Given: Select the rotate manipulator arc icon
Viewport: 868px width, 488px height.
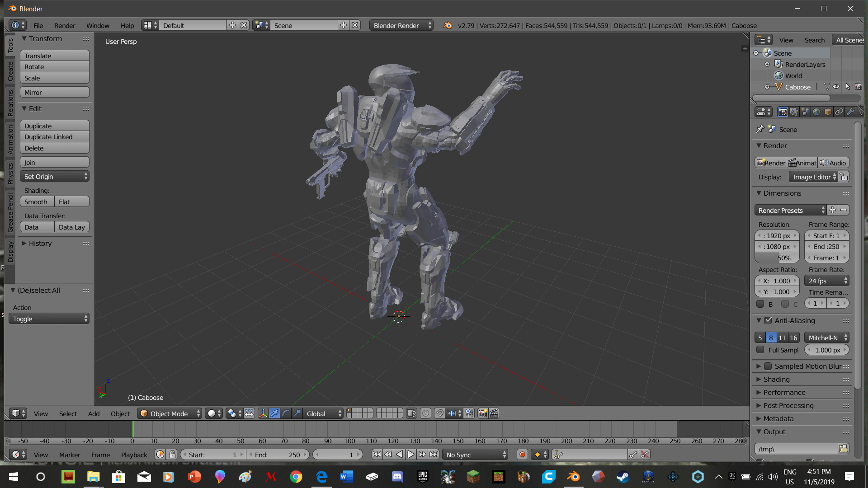Looking at the screenshot, I should click(x=286, y=413).
